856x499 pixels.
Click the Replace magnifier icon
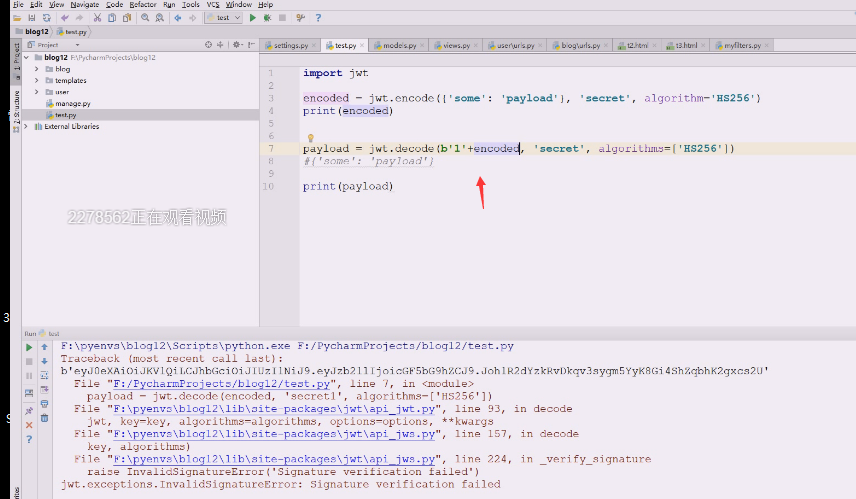coord(159,18)
